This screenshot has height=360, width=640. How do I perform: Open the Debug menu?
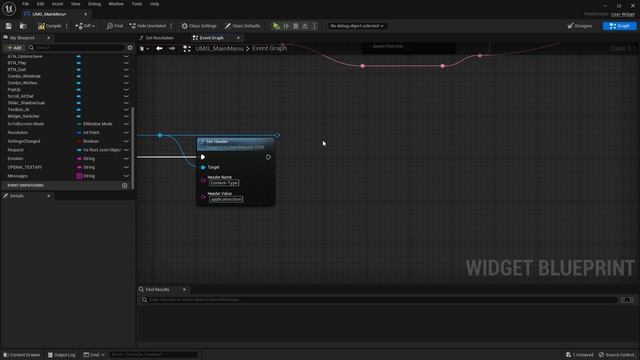pos(94,4)
